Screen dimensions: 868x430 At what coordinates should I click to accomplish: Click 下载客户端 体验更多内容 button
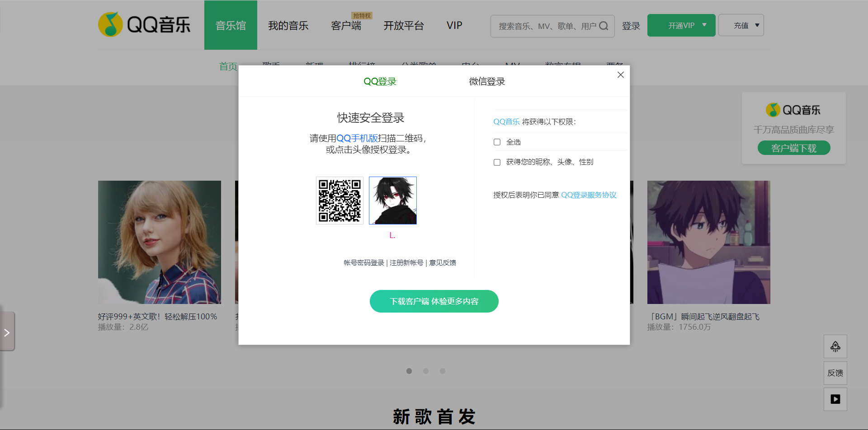pos(434,301)
